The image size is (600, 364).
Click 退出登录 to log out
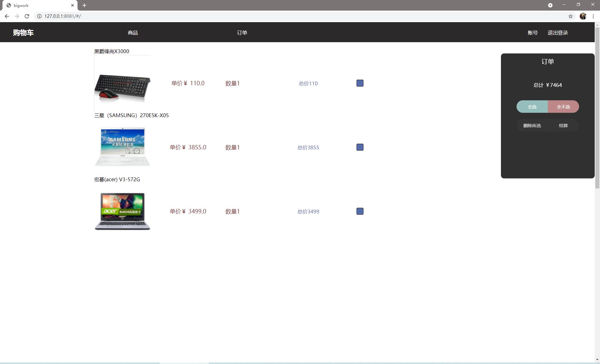[558, 32]
